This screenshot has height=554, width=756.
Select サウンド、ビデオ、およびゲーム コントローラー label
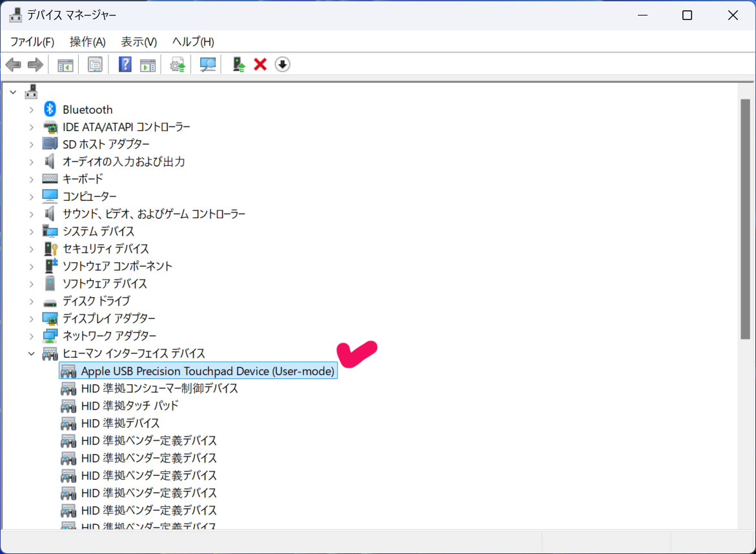coord(154,214)
